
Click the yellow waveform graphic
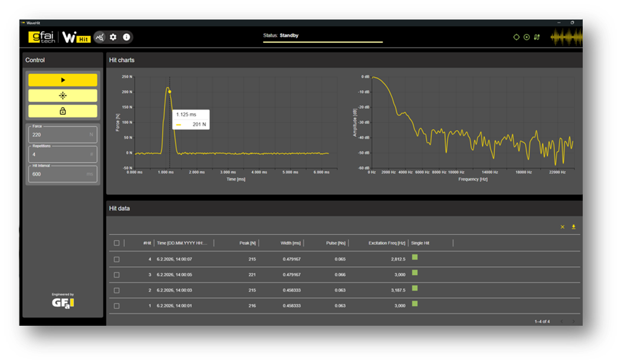coord(566,38)
